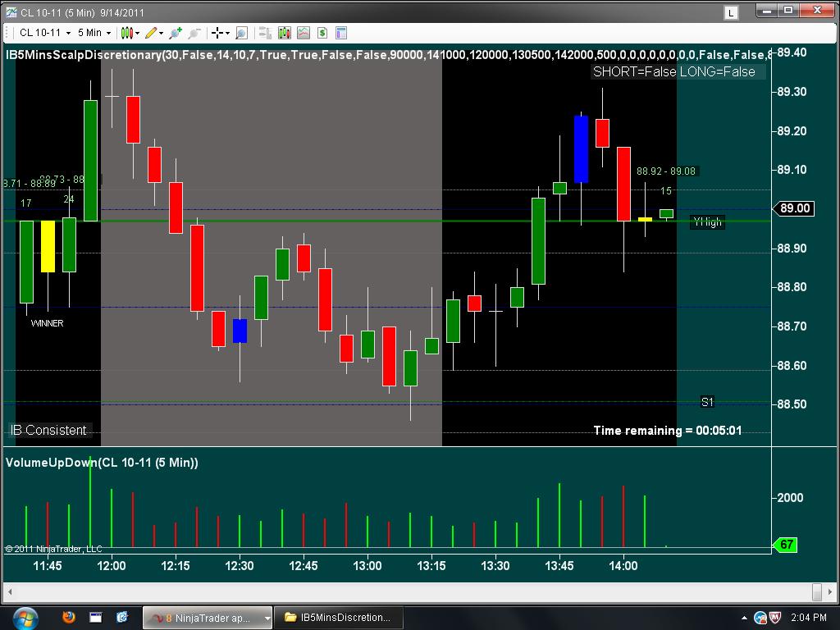840x630 pixels.
Task: Click the toolbar grip handle
Action: 8,33
